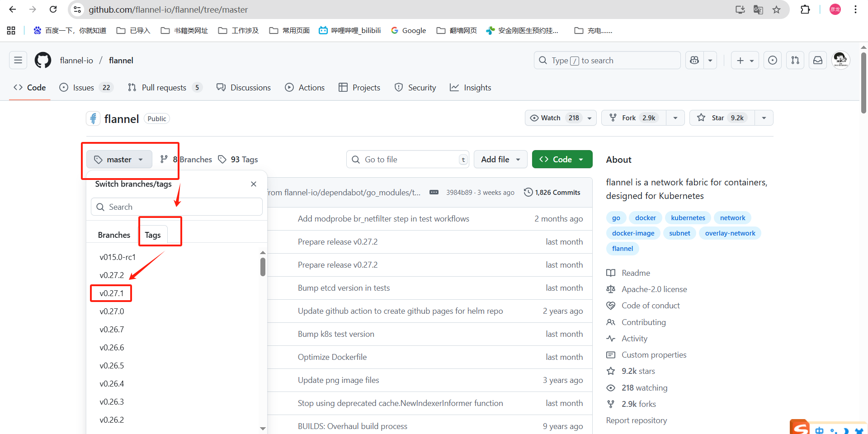The width and height of the screenshot is (868, 434).
Task: Open the Issues tab
Action: 86,87
